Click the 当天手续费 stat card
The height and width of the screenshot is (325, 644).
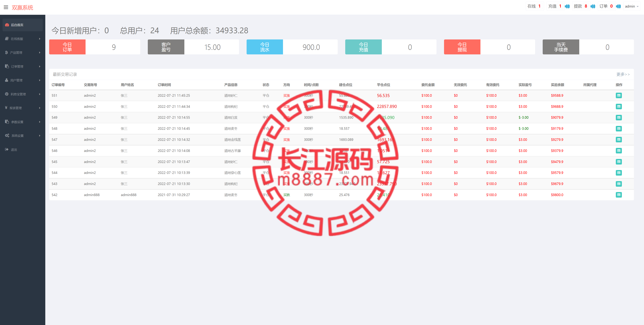(588, 47)
